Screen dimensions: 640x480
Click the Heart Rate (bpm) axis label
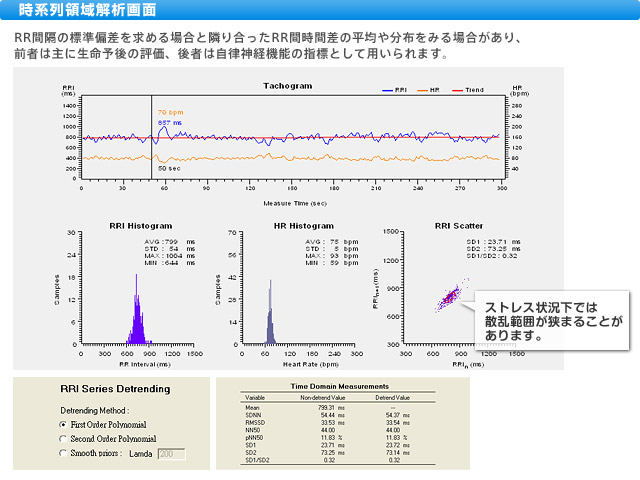tap(311, 364)
